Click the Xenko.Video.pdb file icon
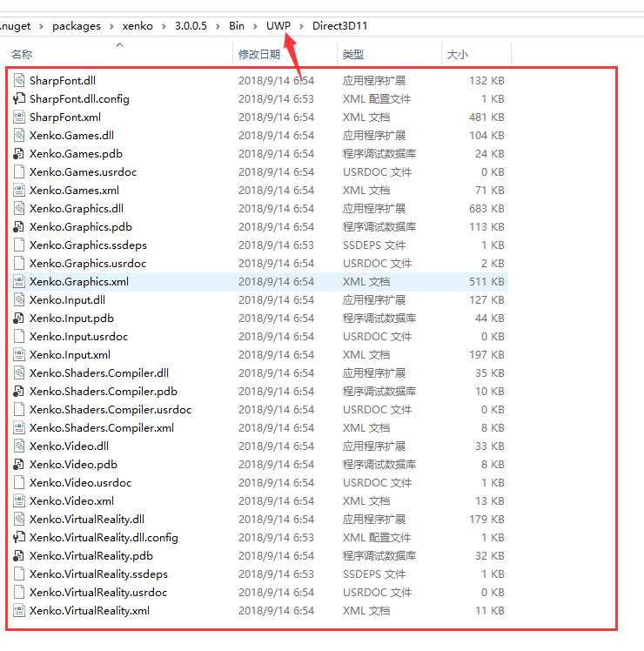Image resolution: width=644 pixels, height=651 pixels. 19,464
